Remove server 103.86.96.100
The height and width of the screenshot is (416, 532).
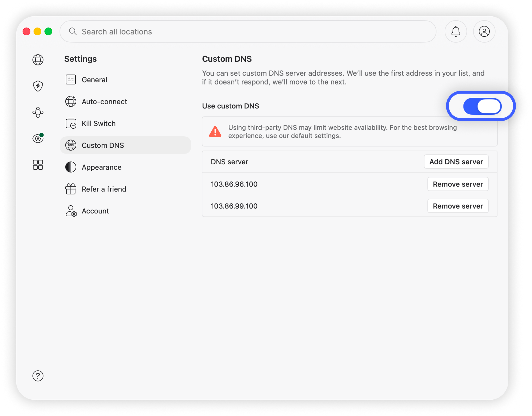(458, 184)
